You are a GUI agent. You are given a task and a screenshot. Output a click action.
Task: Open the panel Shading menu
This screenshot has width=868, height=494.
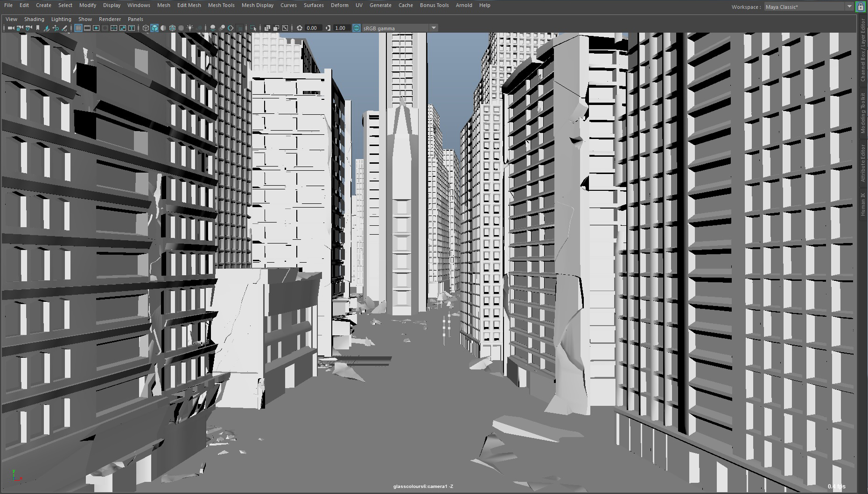click(x=34, y=19)
